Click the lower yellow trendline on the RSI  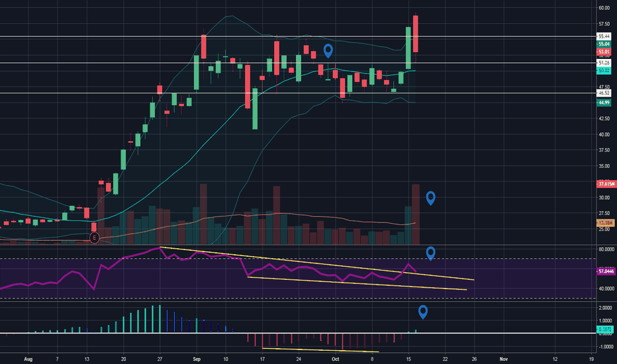click(x=357, y=283)
